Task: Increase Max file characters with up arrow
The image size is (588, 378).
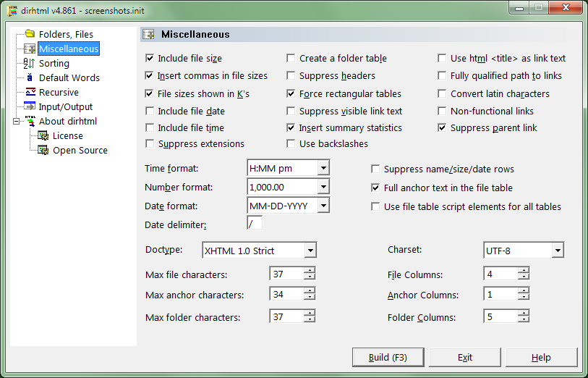Action: 310,270
